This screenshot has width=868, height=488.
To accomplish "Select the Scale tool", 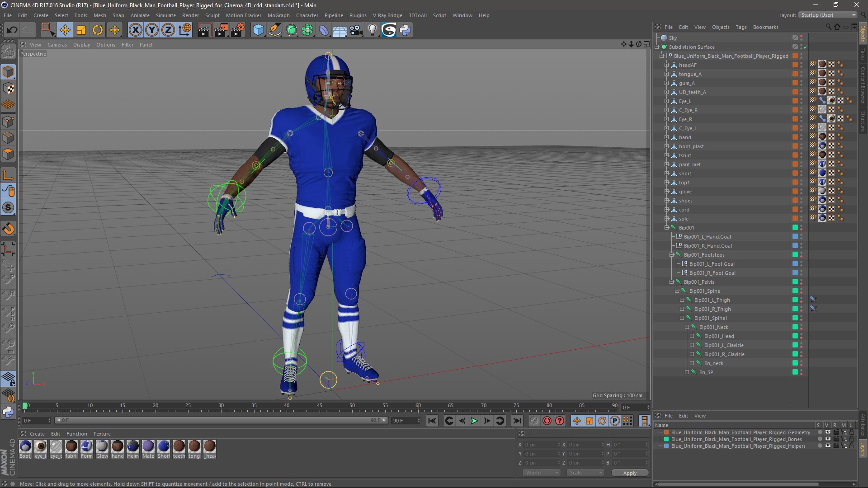I will pos(81,30).
